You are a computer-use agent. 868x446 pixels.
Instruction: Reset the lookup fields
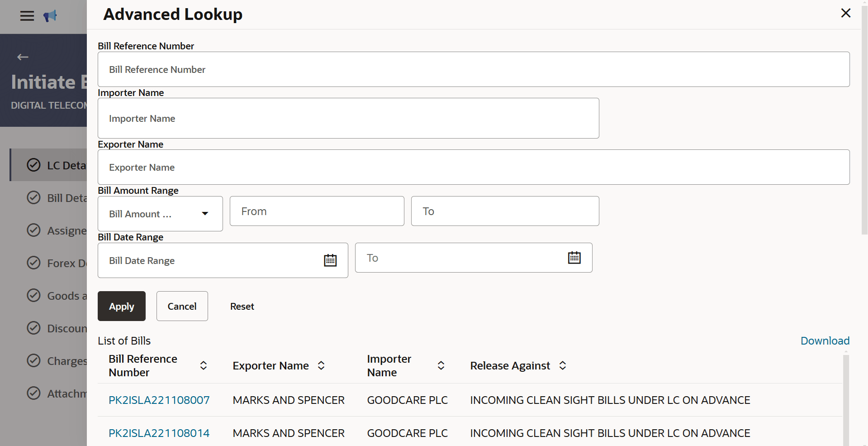click(x=242, y=306)
